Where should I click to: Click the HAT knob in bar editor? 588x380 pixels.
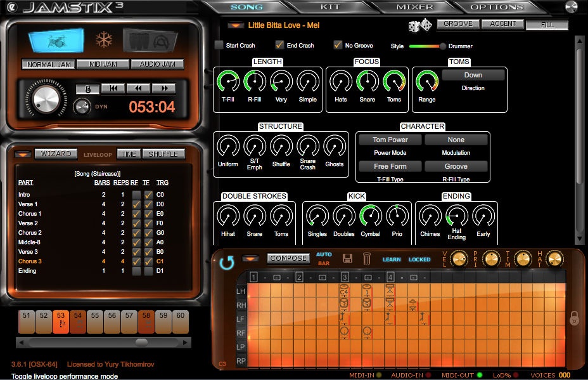click(x=555, y=259)
